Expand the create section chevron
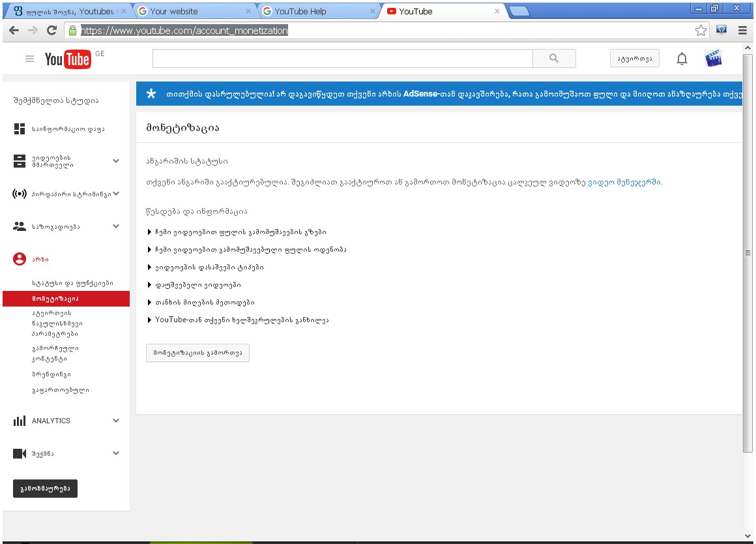 116,453
